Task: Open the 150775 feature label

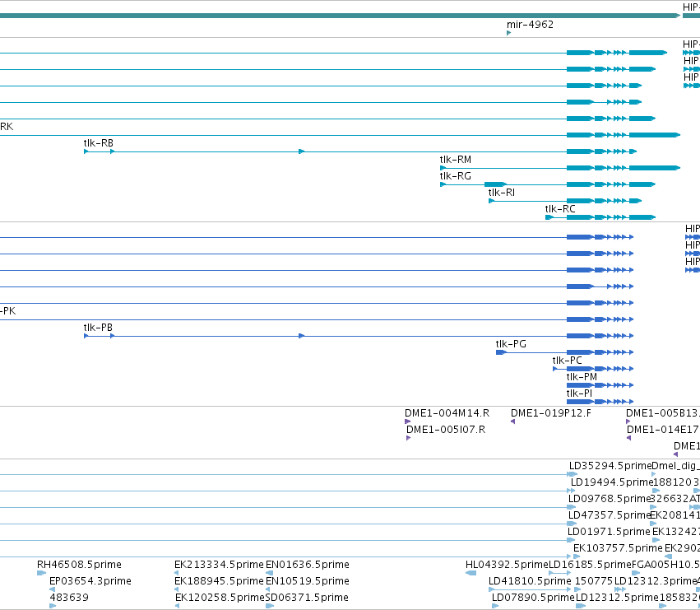Action: 594,581
